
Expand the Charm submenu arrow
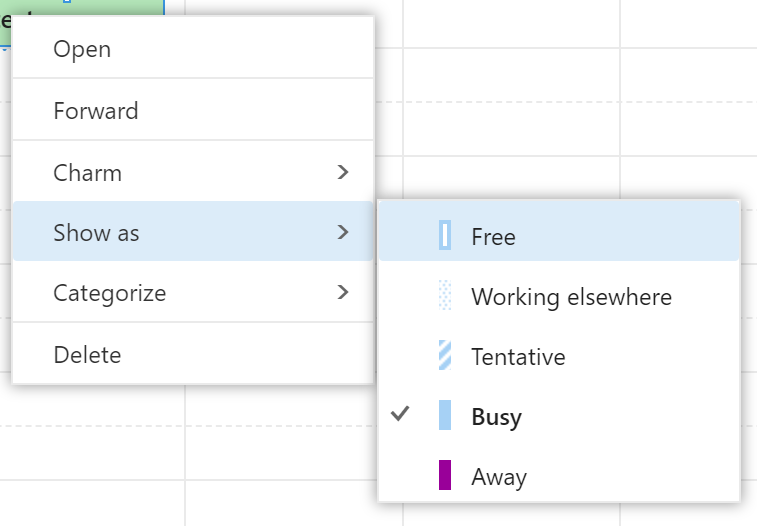click(343, 172)
